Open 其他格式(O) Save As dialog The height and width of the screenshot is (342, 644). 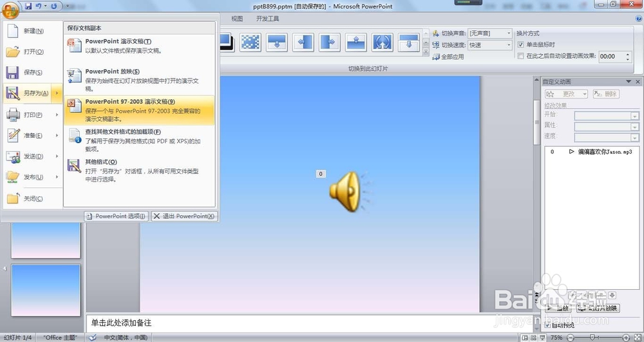[139, 170]
